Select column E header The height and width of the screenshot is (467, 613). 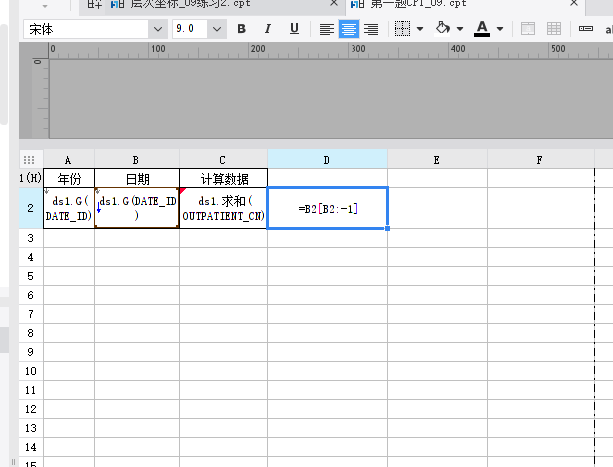(437, 160)
